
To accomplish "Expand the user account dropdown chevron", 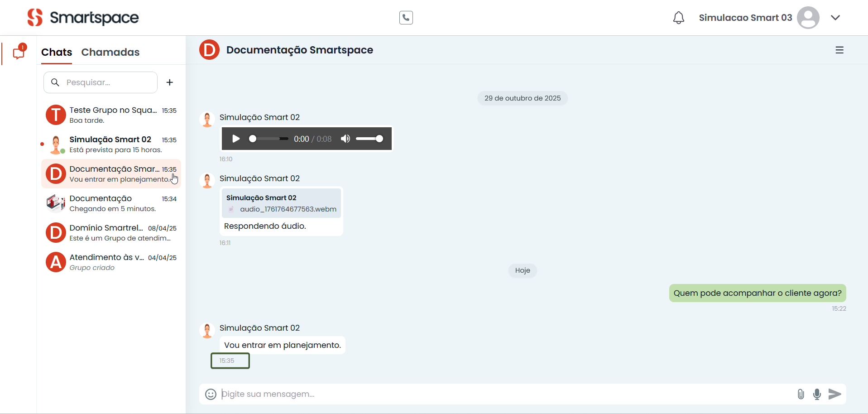I will tap(835, 18).
